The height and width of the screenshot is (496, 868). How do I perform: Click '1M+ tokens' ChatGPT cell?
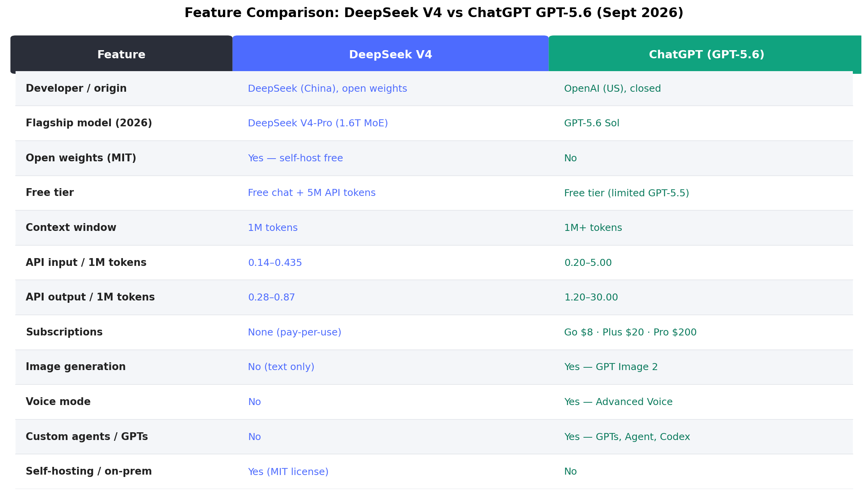tap(593, 228)
